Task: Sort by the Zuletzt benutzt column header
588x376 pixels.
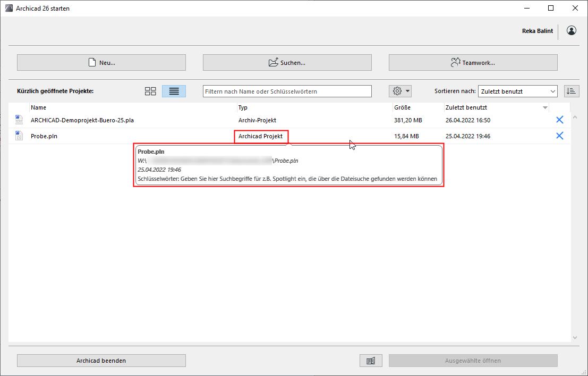Action: point(497,107)
